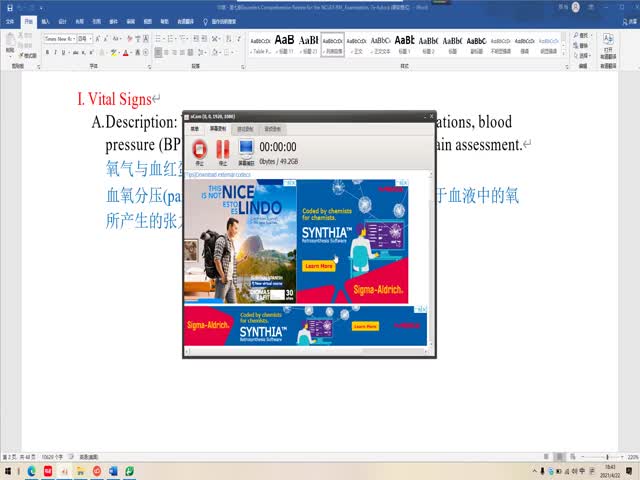Image resolution: width=640 pixels, height=480 pixels.
Task: Click the Share button in Word
Action: point(630,22)
